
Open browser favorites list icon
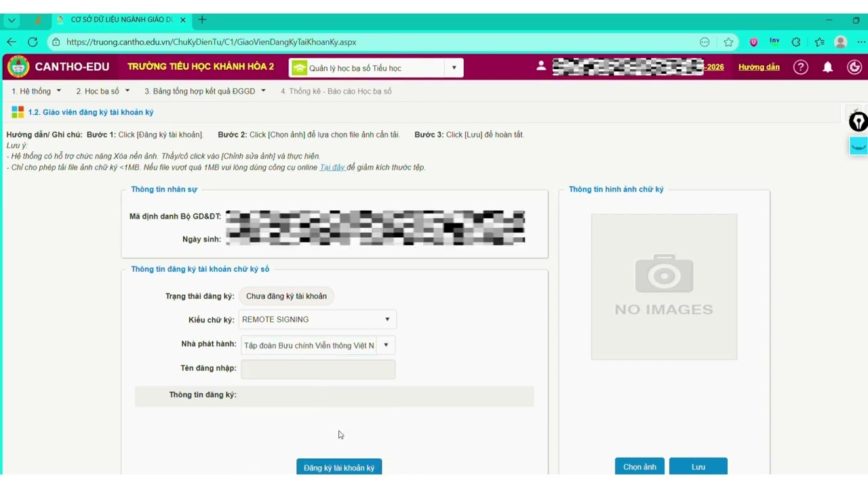pyautogui.click(x=819, y=42)
